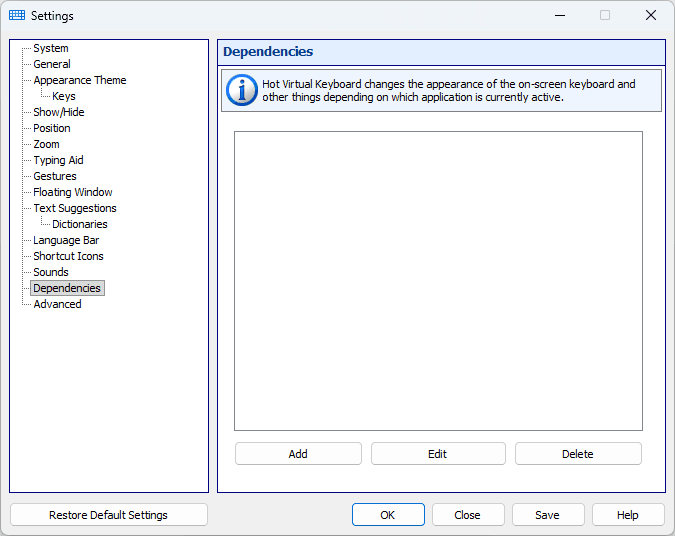This screenshot has height=536, width=675.
Task: Select General in the settings tree
Action: 52,64
